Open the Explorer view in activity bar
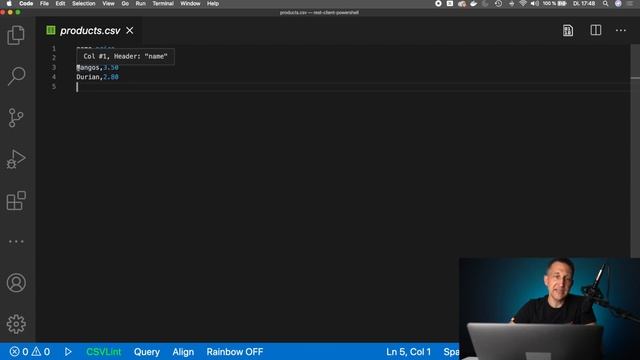Viewport: 640px width, 360px height. click(x=16, y=35)
